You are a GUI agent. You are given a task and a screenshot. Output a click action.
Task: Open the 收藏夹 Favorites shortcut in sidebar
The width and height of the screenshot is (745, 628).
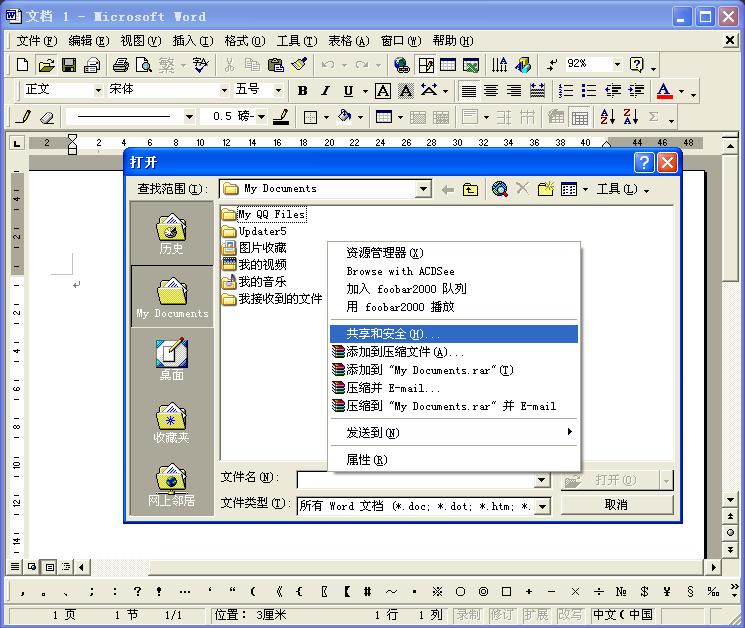[x=172, y=423]
